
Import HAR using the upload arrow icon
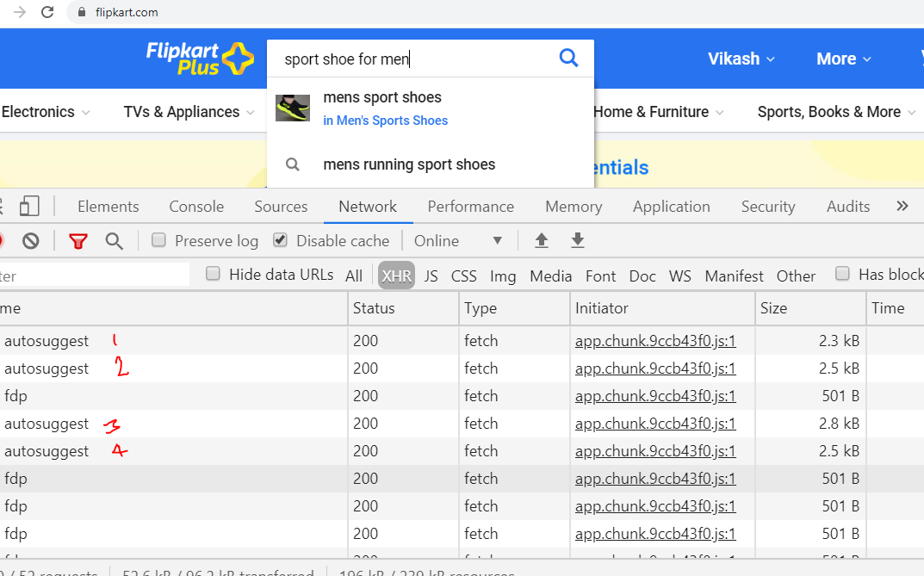(541, 240)
